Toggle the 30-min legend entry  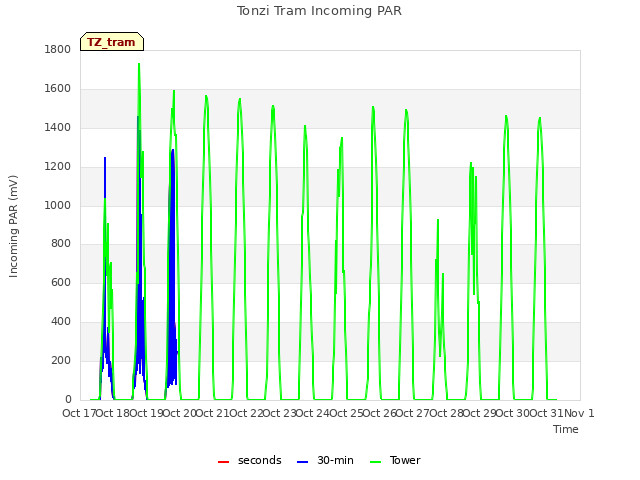(325, 460)
